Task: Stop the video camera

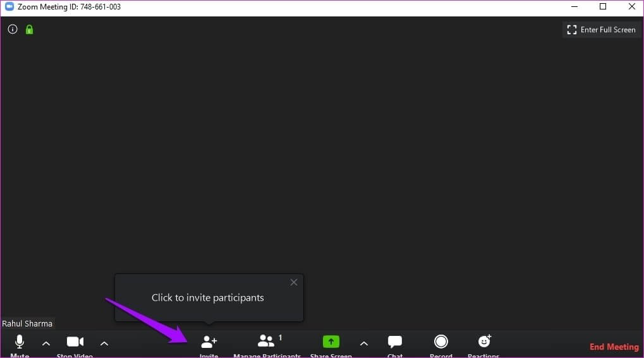Action: (x=75, y=345)
